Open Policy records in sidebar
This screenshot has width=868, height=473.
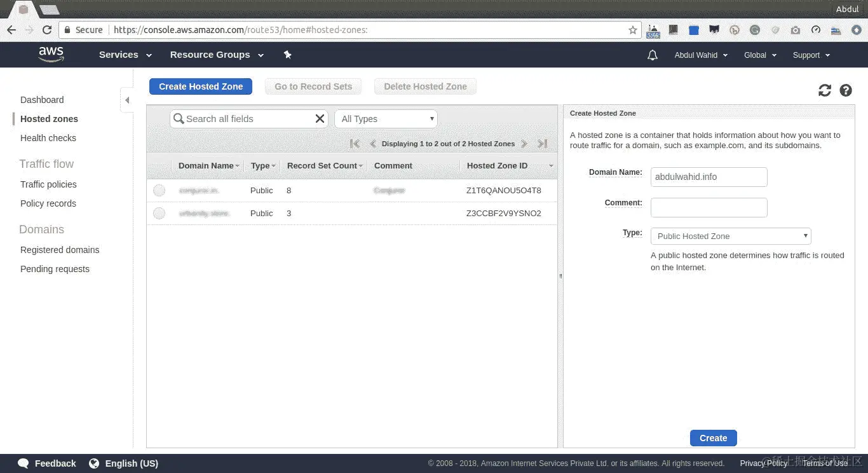pos(48,203)
